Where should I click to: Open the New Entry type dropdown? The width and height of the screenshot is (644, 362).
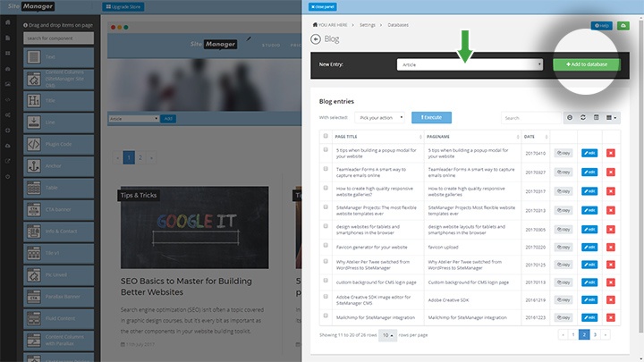click(470, 64)
